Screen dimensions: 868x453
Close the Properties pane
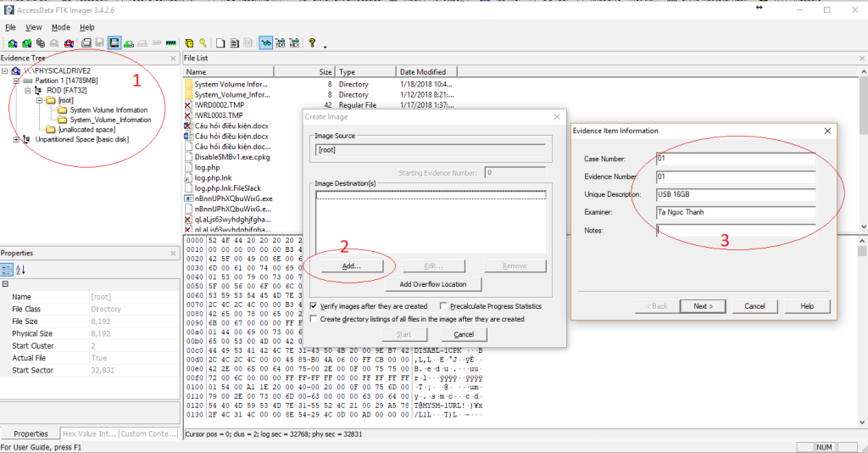(x=173, y=253)
